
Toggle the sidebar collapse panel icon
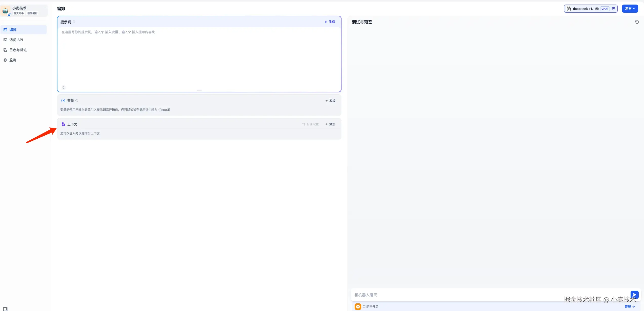click(x=5, y=309)
